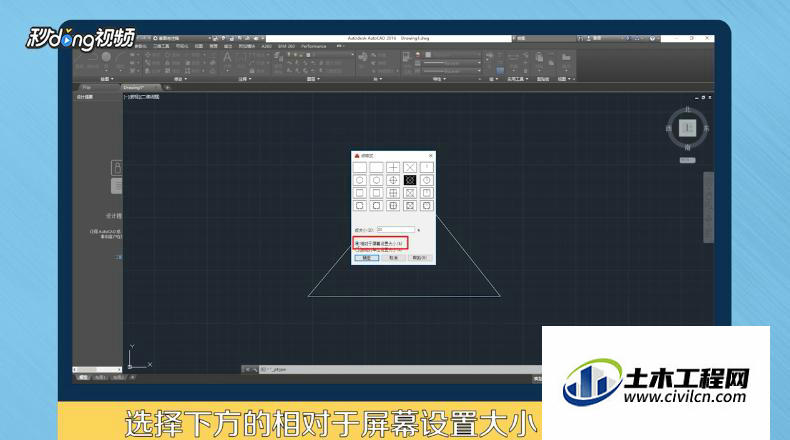Click the viewport controls label in drawing corner
This screenshot has width=790, height=440.
click(142, 97)
